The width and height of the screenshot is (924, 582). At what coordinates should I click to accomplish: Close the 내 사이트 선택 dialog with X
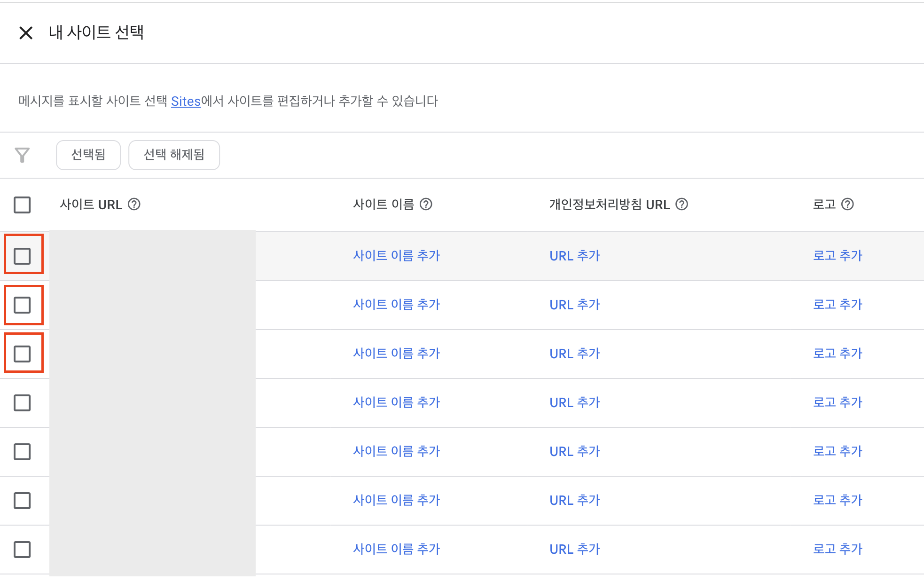pyautogui.click(x=26, y=33)
